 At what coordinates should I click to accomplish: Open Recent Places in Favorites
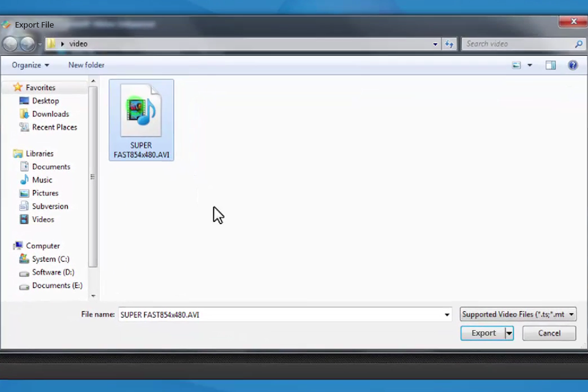[55, 127]
